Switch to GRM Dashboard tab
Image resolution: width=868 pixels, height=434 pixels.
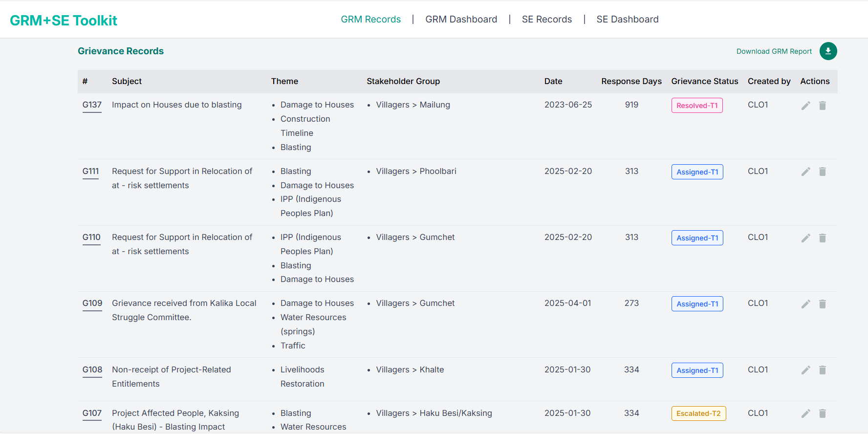pyautogui.click(x=461, y=20)
